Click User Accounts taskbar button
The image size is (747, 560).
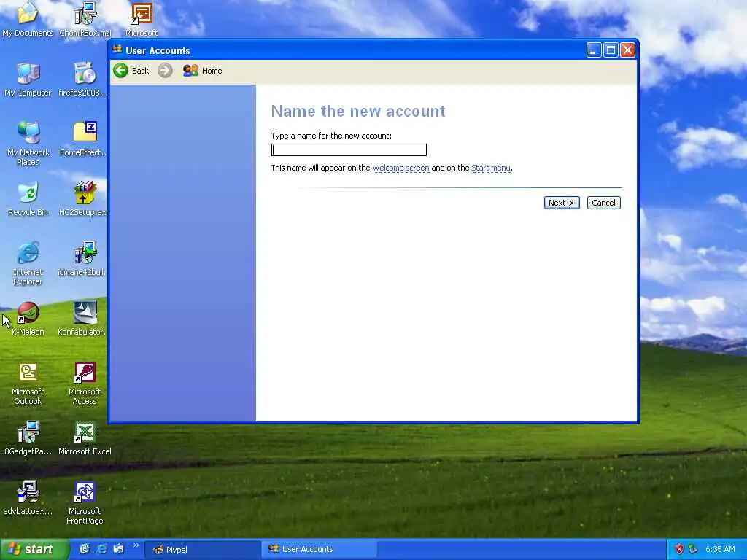point(319,549)
